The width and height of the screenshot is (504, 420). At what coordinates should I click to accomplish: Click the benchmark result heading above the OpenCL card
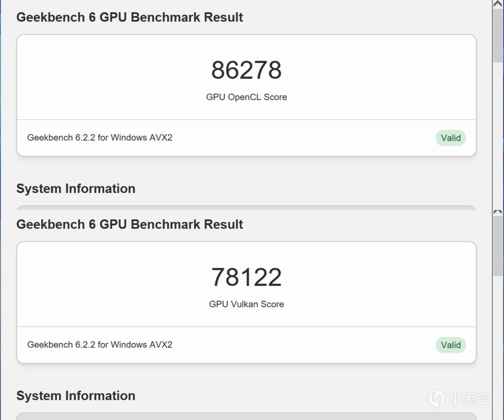click(x=129, y=17)
